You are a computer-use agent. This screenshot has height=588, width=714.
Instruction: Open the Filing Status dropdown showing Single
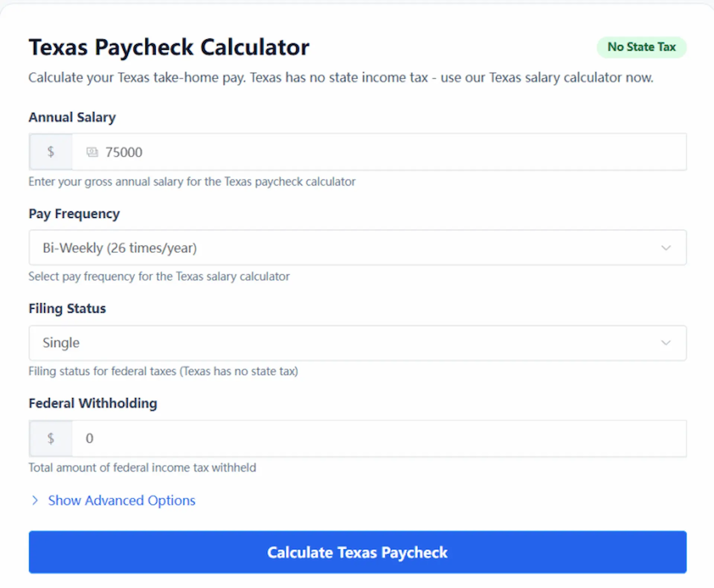coord(357,343)
